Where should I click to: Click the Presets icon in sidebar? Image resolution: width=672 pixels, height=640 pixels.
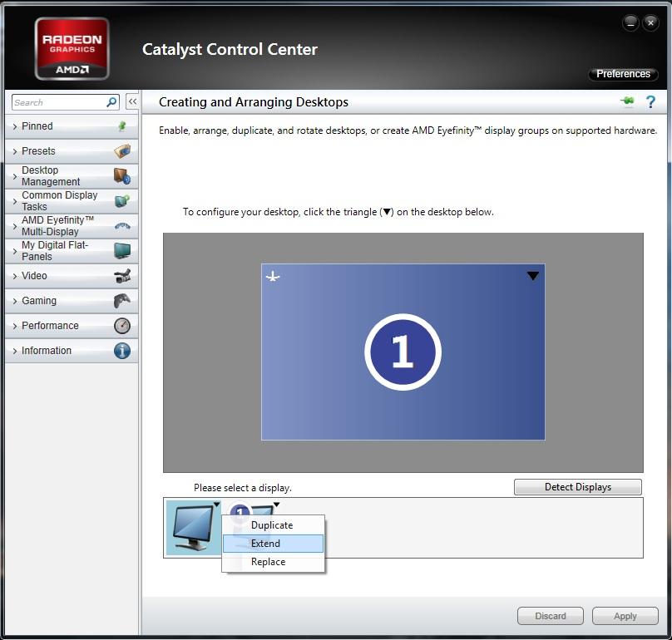122,151
